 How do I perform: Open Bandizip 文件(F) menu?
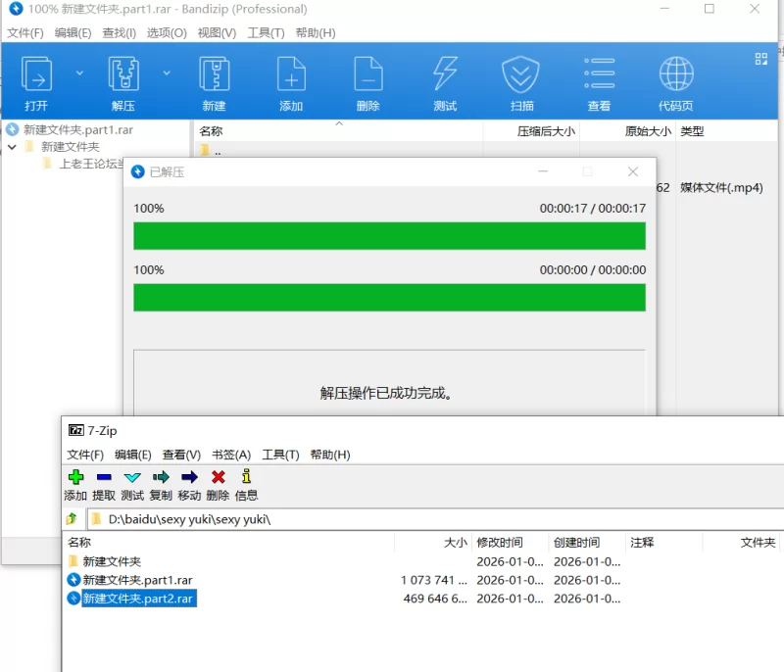point(25,33)
